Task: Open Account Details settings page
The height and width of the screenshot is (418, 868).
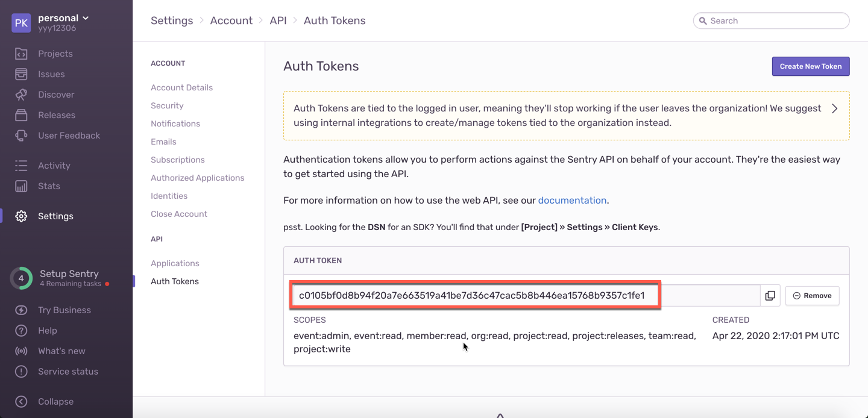Action: point(181,87)
